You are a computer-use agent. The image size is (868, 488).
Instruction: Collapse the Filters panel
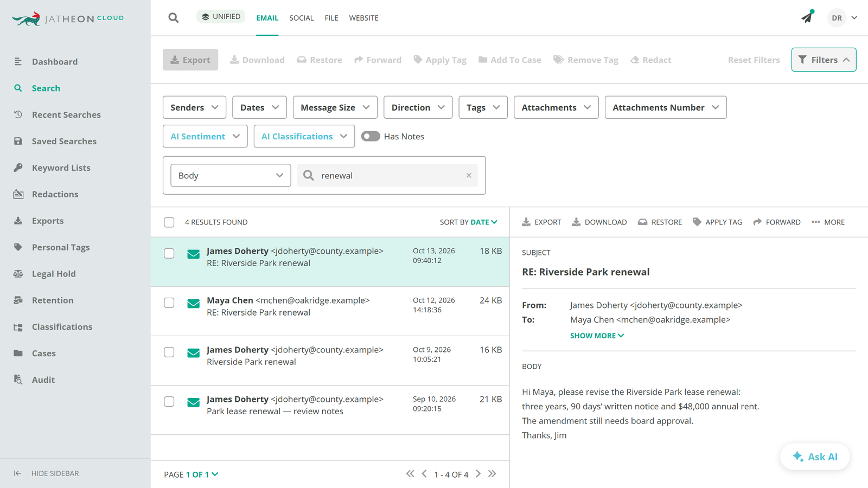[x=824, y=60]
